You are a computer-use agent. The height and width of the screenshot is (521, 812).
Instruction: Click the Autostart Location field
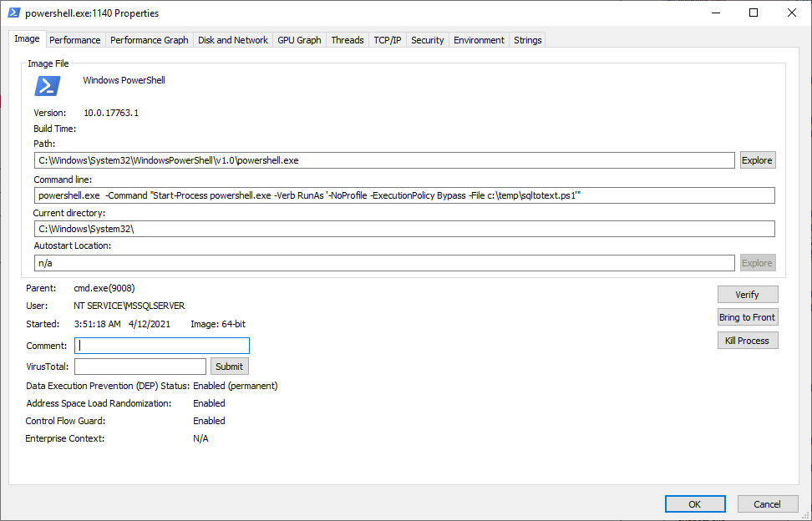[x=384, y=263]
